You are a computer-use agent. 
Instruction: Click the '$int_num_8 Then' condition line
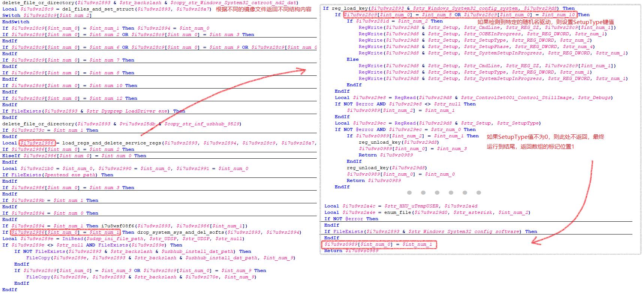(x=68, y=73)
